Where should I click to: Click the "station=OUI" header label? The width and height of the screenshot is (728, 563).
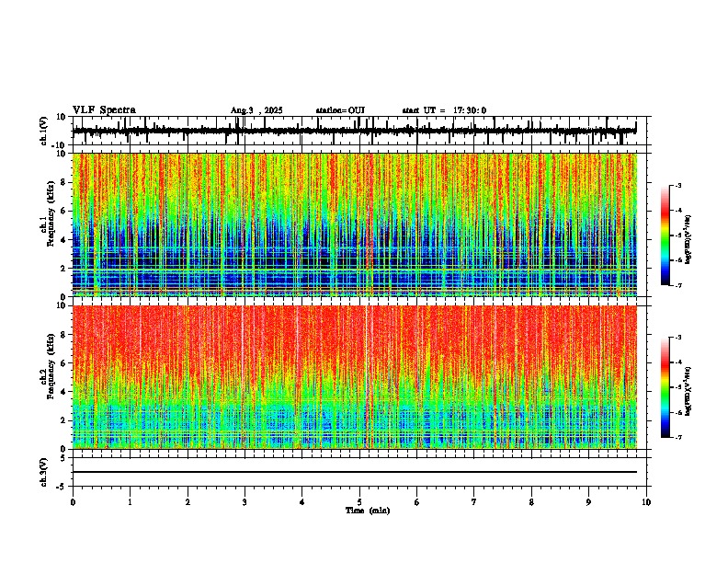click(340, 110)
